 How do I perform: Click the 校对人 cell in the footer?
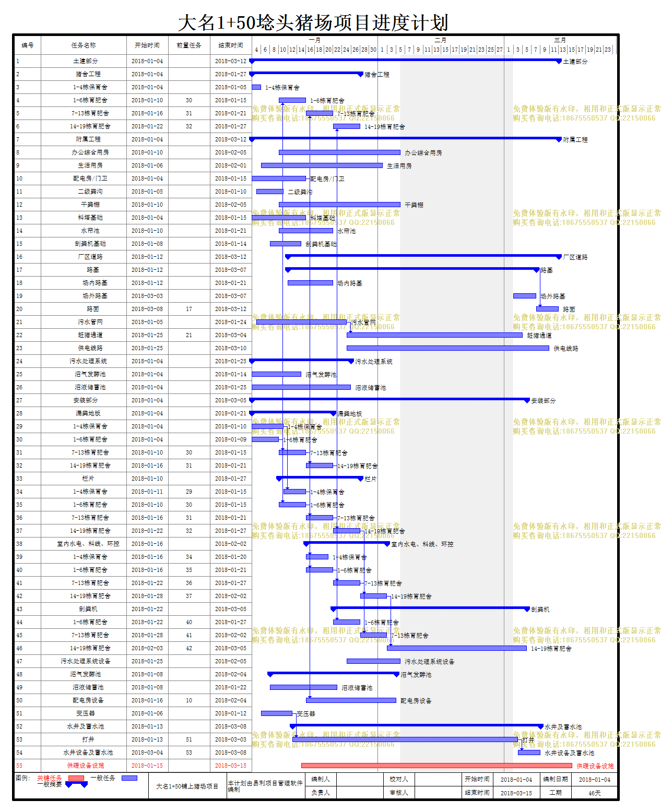click(x=399, y=779)
